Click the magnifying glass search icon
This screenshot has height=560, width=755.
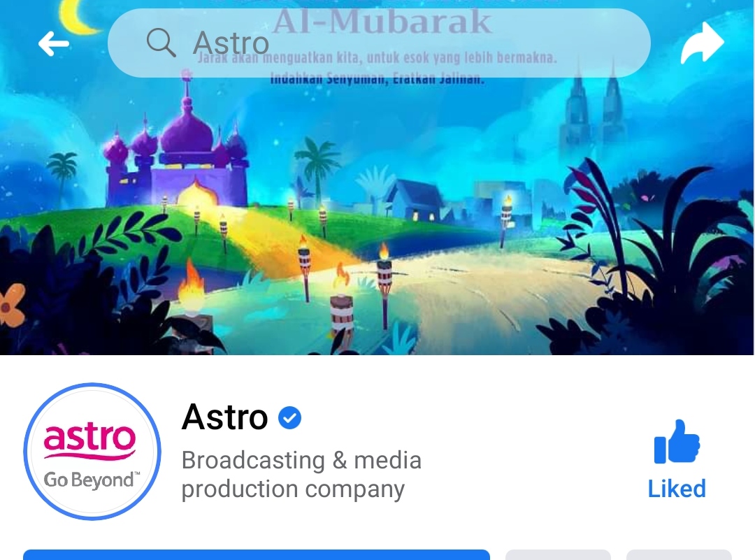(161, 43)
